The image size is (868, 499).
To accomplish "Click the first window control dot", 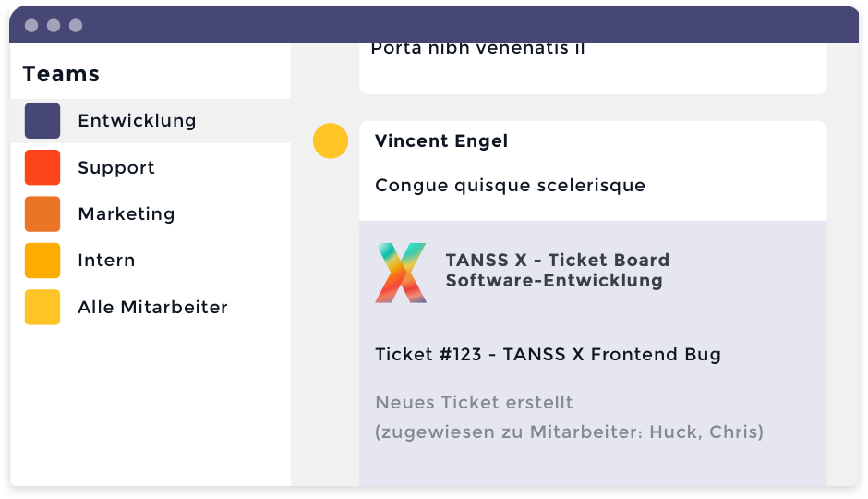I will [x=31, y=26].
